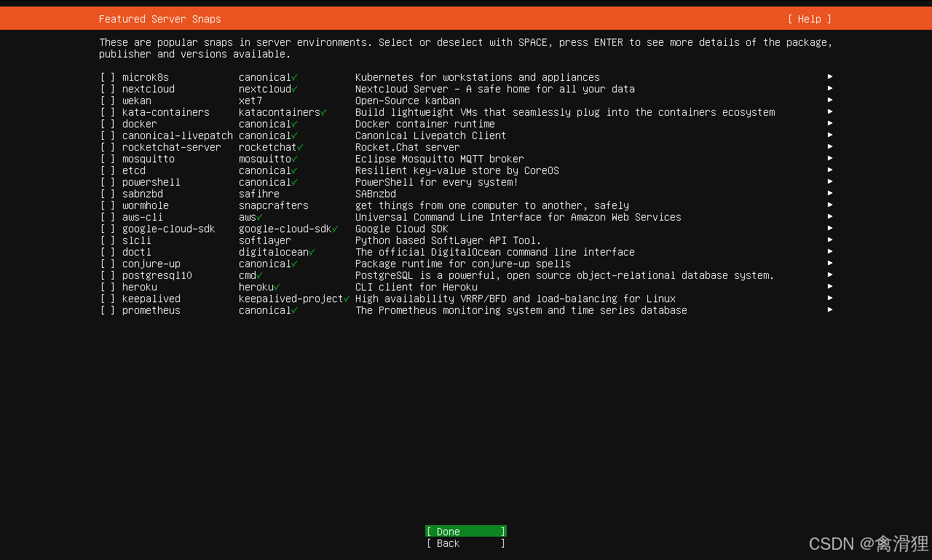Confirm with the Done button
This screenshot has height=560, width=932.
point(466,532)
